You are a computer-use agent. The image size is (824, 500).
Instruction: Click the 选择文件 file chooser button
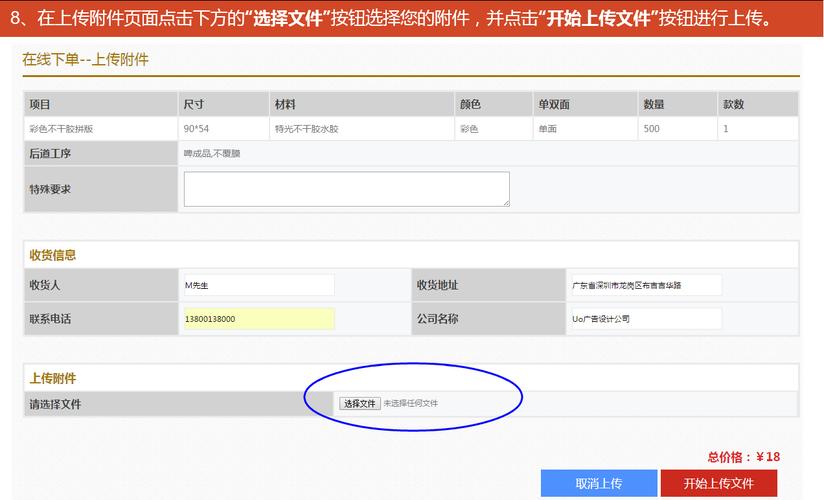[359, 403]
